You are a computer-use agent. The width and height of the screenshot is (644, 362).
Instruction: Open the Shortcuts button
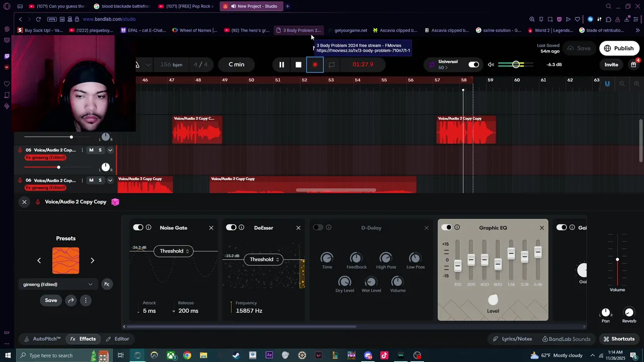point(619,339)
